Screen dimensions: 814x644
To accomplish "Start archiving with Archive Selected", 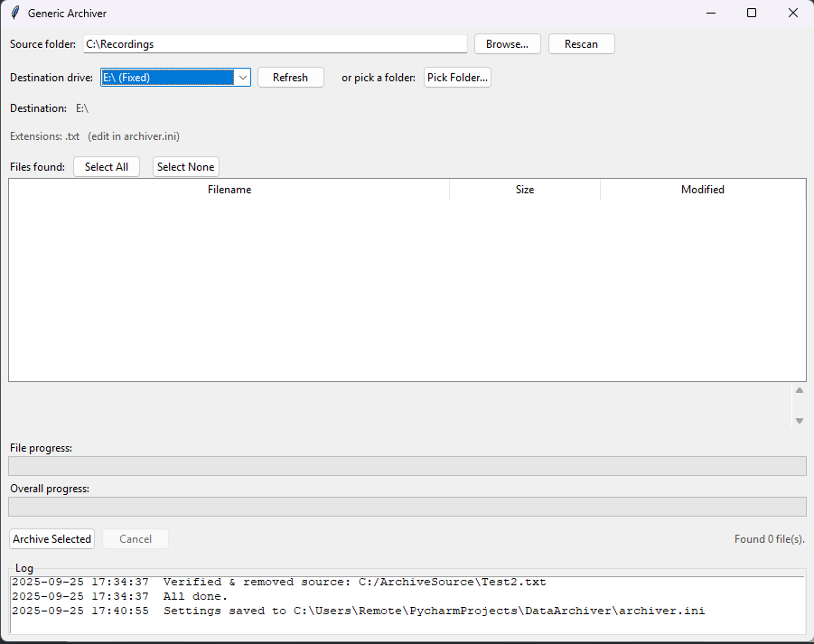I will [x=52, y=539].
